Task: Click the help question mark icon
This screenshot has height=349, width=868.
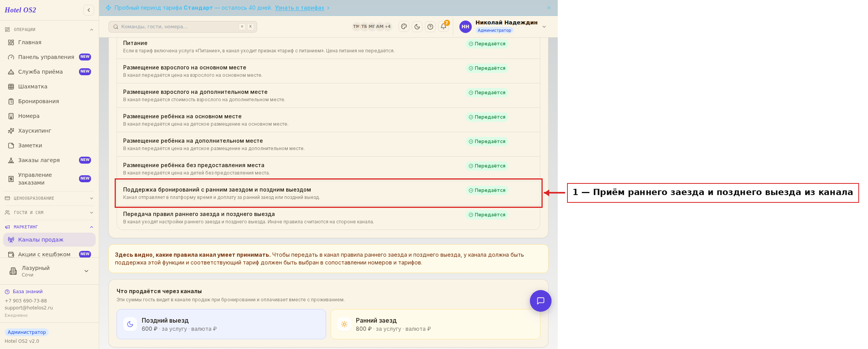Action: point(430,27)
